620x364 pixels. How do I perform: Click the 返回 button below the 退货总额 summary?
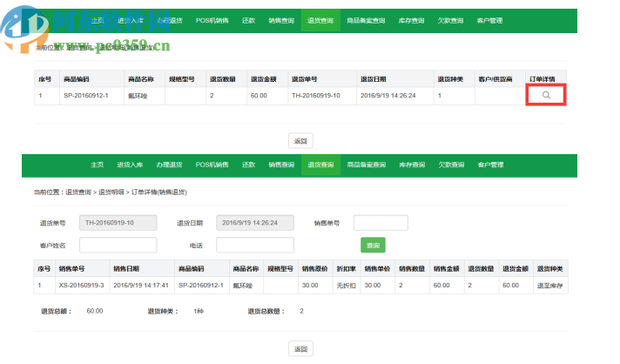(300, 349)
